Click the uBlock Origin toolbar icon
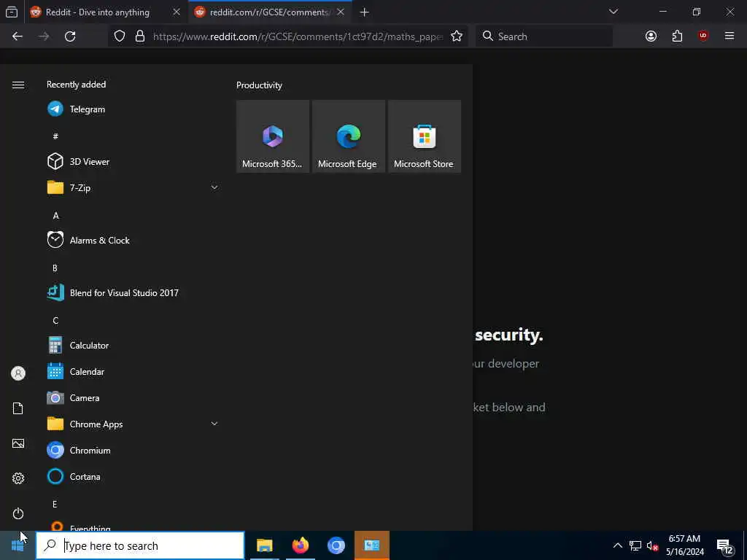Screen dimensions: 747x560 [x=703, y=36]
